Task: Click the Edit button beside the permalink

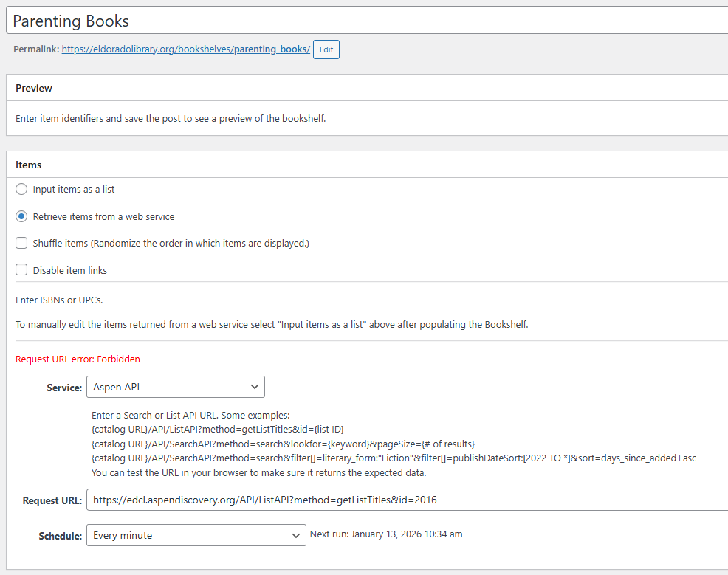Action: click(x=326, y=49)
